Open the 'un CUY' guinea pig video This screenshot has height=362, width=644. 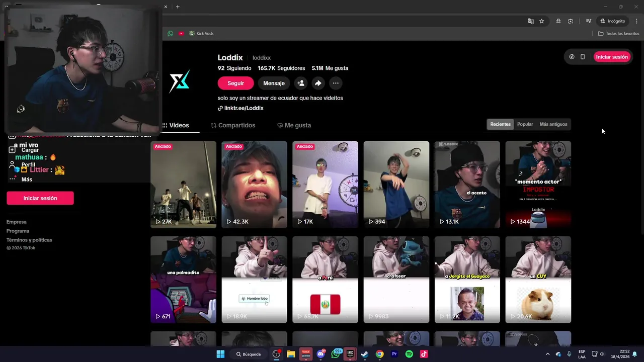tap(538, 280)
